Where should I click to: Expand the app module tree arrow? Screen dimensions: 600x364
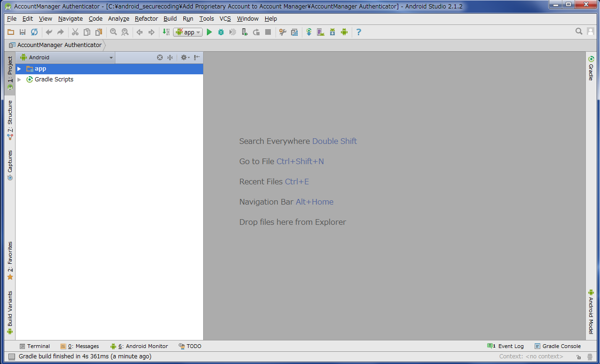19,69
